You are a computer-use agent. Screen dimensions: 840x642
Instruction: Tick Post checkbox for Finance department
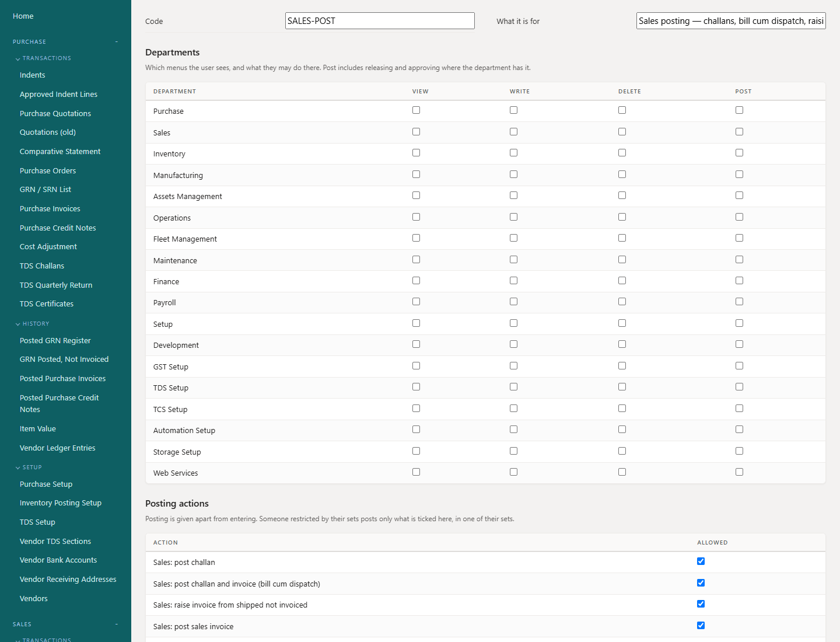tap(739, 281)
